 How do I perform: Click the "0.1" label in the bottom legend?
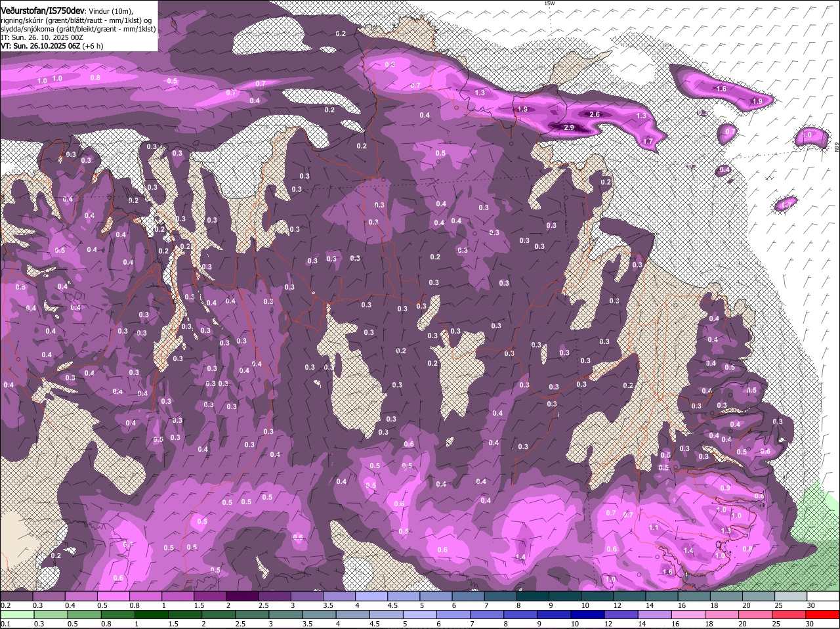(5, 624)
